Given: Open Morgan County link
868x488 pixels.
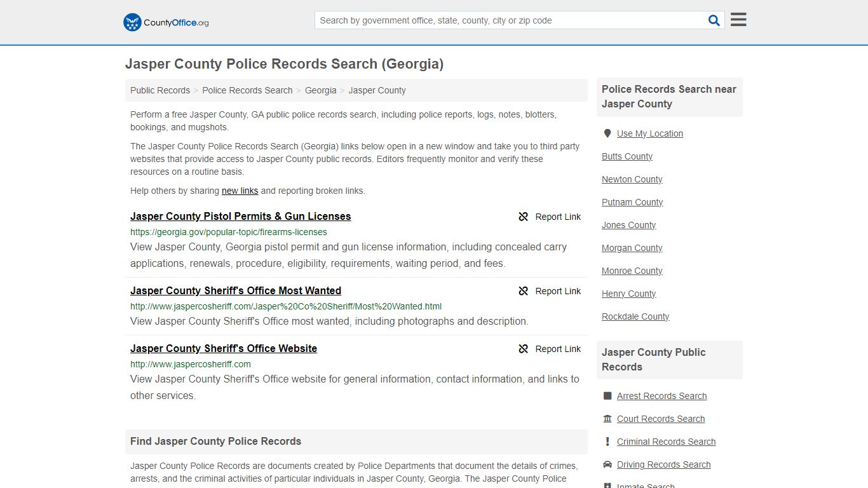Looking at the screenshot, I should pos(632,248).
